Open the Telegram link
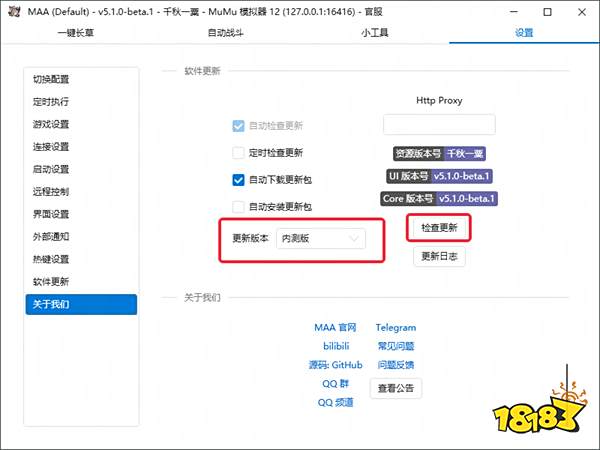Image resolution: width=600 pixels, height=450 pixels. point(395,327)
